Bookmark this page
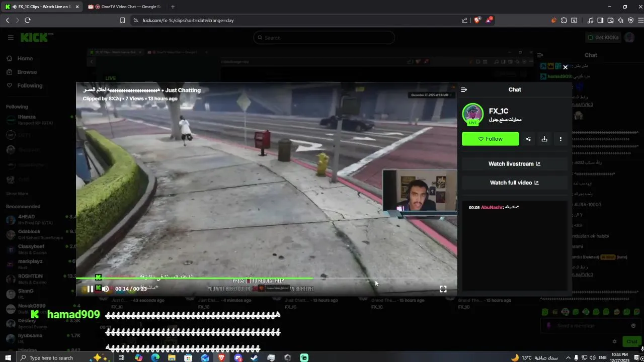Image resolution: width=644 pixels, height=362 pixels. tap(122, 20)
